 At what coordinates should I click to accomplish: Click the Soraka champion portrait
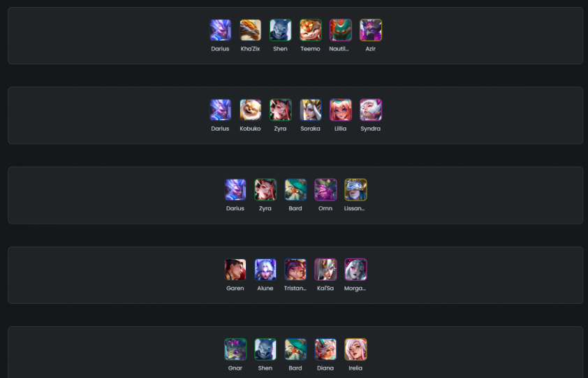[310, 110]
